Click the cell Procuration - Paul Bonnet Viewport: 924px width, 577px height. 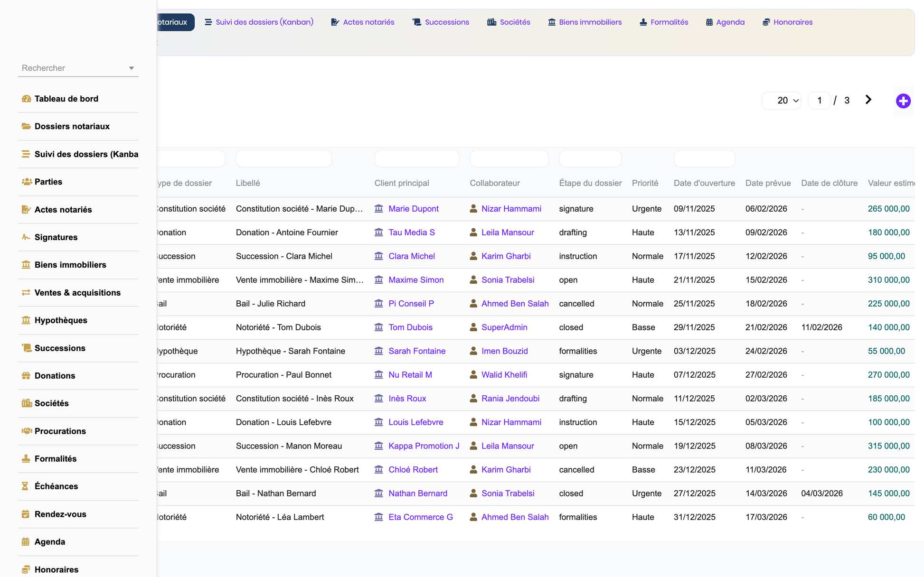click(283, 374)
